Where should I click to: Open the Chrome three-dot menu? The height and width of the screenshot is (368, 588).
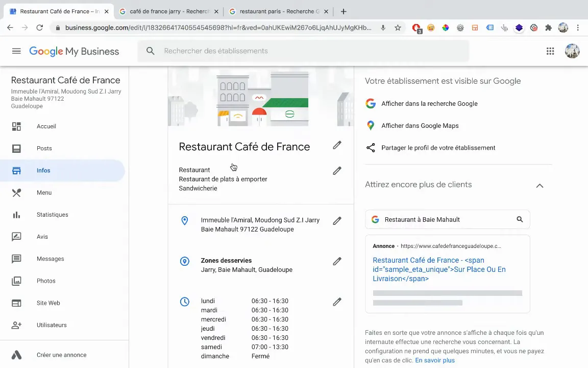[x=578, y=28]
